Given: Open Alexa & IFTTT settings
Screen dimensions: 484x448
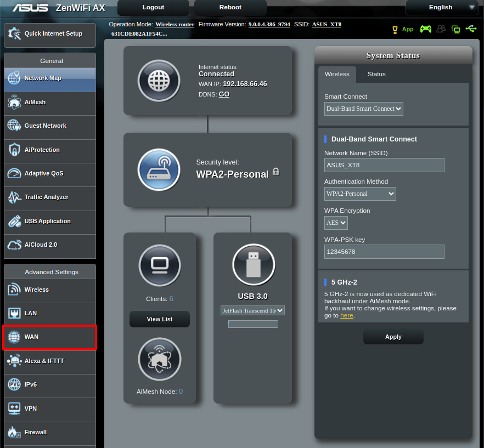Looking at the screenshot, I should (50, 362).
